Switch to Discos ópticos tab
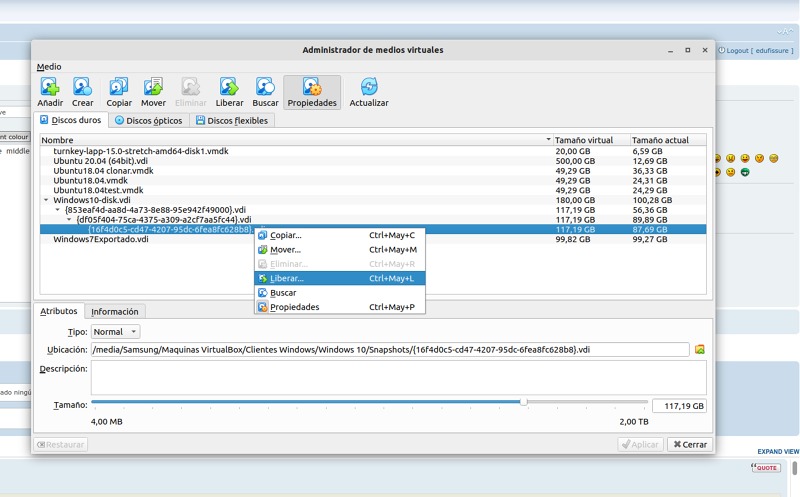This screenshot has height=497, width=800. pos(149,121)
